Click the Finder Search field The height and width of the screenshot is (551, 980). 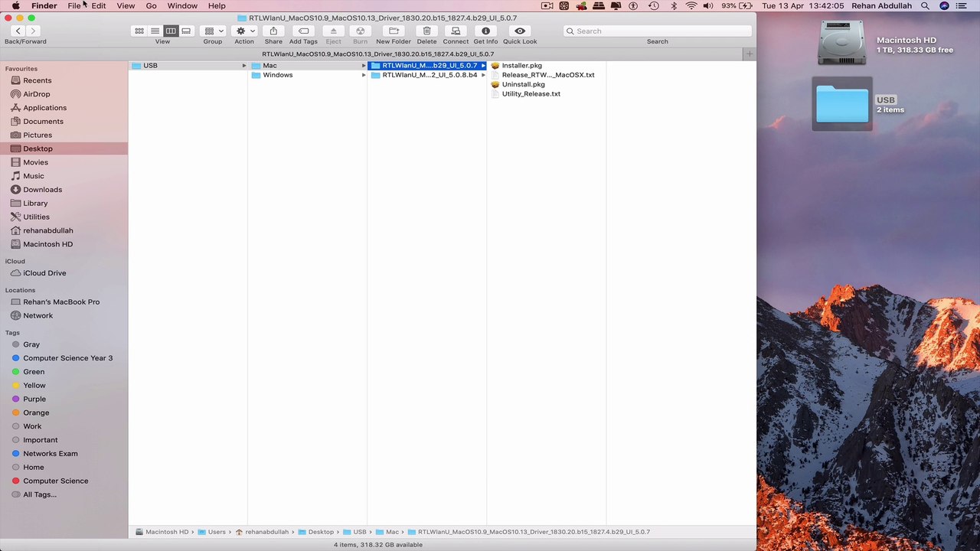coord(658,31)
